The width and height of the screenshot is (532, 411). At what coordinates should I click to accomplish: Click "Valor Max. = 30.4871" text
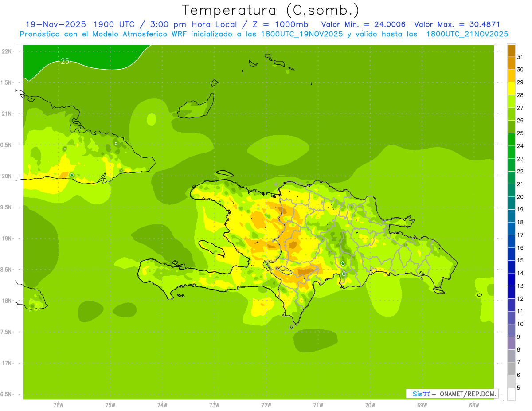coord(457,24)
